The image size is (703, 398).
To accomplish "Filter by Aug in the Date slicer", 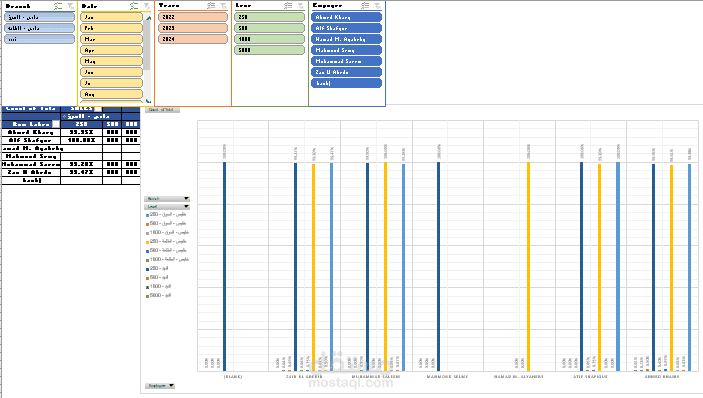I will 112,94.
